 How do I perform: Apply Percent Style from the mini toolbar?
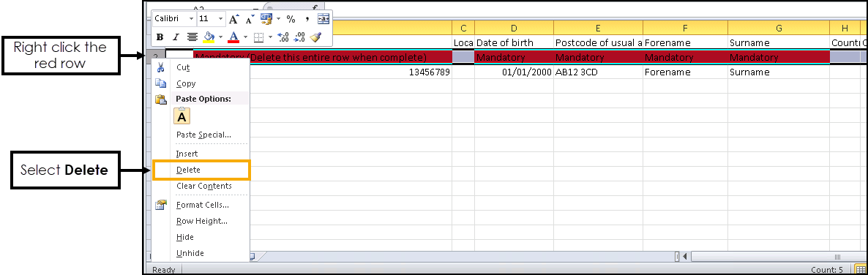point(291,19)
